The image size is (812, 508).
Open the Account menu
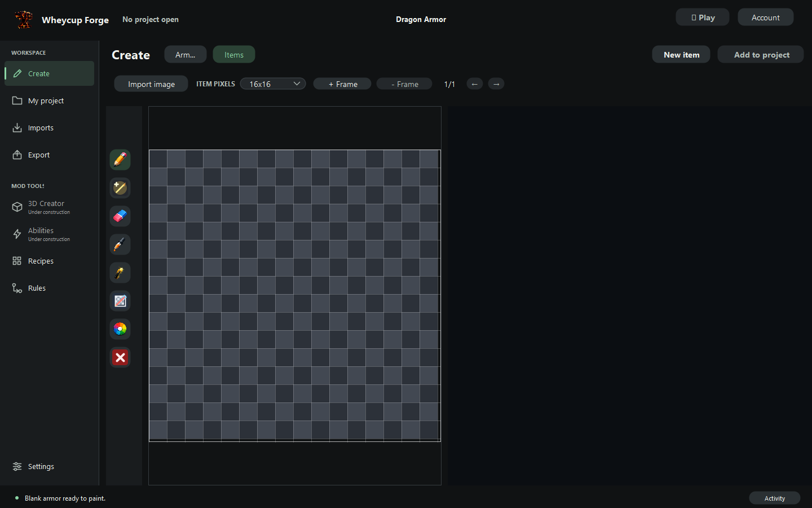(x=766, y=17)
